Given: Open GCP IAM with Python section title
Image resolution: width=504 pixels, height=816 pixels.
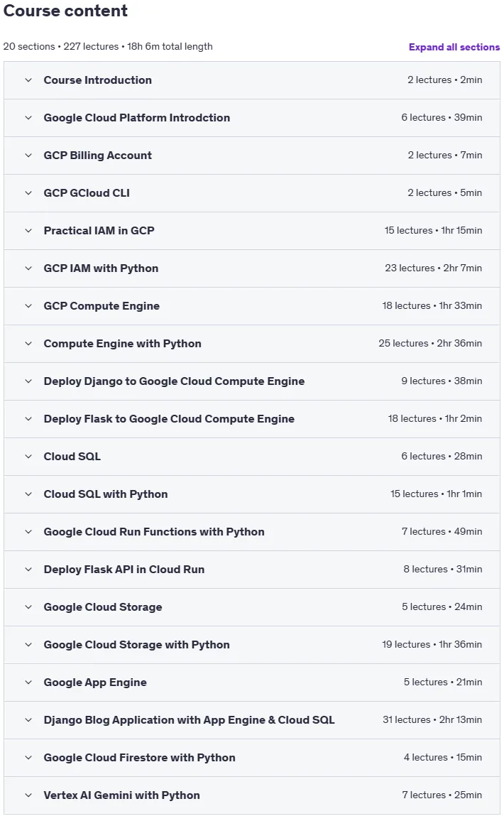Looking at the screenshot, I should coord(101,268).
